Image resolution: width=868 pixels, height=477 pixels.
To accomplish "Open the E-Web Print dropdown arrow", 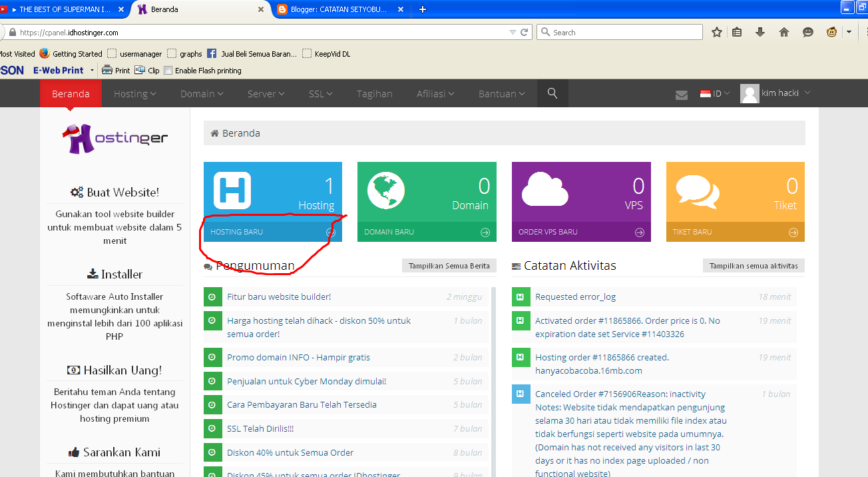I will pos(92,70).
